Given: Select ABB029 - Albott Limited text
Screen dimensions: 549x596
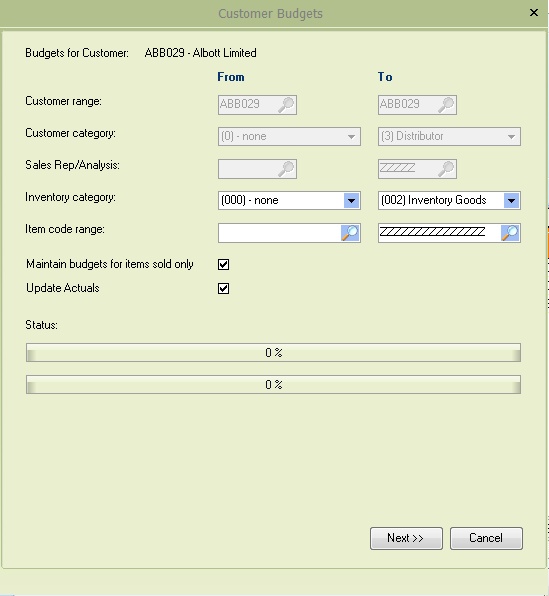Looking at the screenshot, I should (200, 53).
